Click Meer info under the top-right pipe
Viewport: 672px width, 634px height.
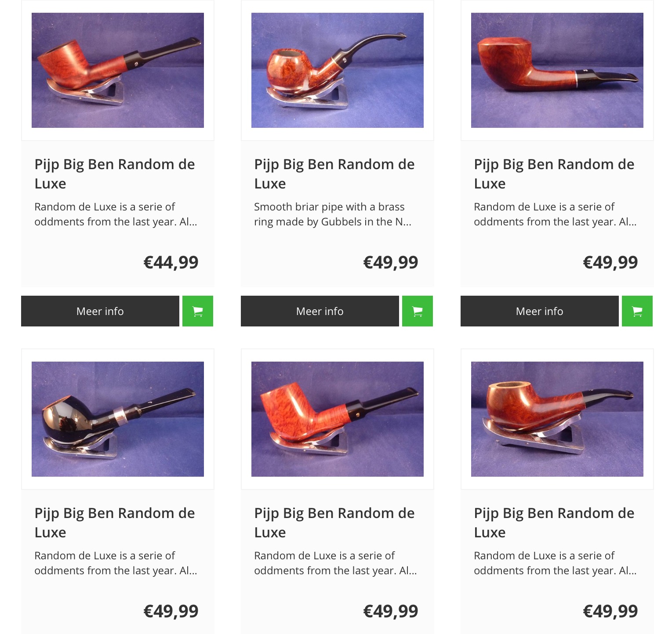coord(540,311)
